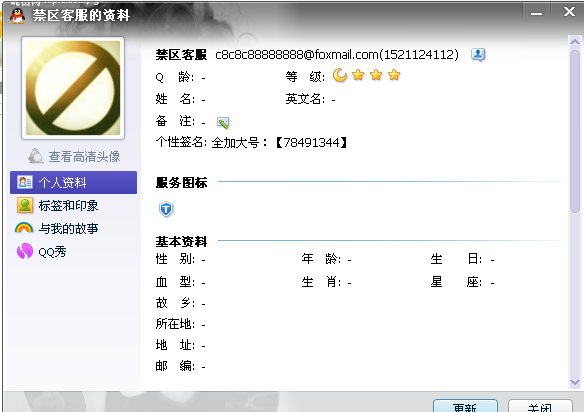584x412 pixels.
Task: Switch to 与我的故事 tab
Action: (68, 229)
